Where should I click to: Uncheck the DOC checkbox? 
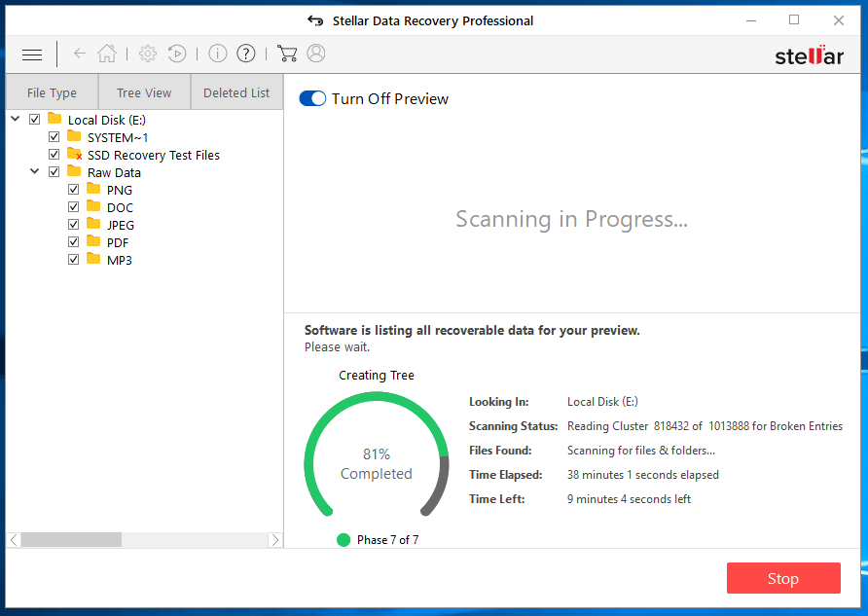pyautogui.click(x=73, y=207)
